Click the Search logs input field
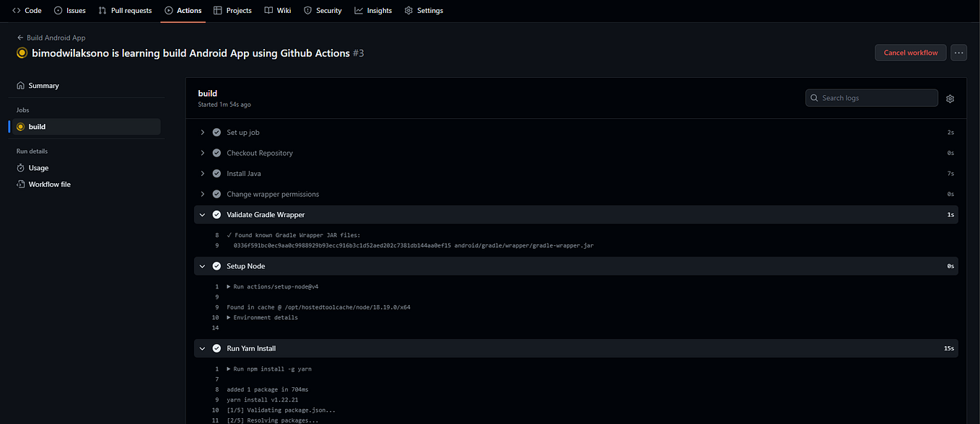The height and width of the screenshot is (424, 980). tap(871, 97)
